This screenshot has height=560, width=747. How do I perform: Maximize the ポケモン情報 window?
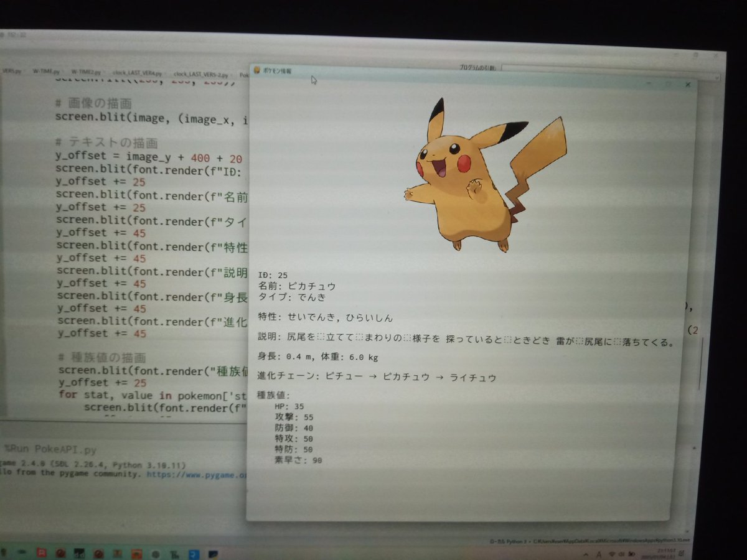click(668, 84)
